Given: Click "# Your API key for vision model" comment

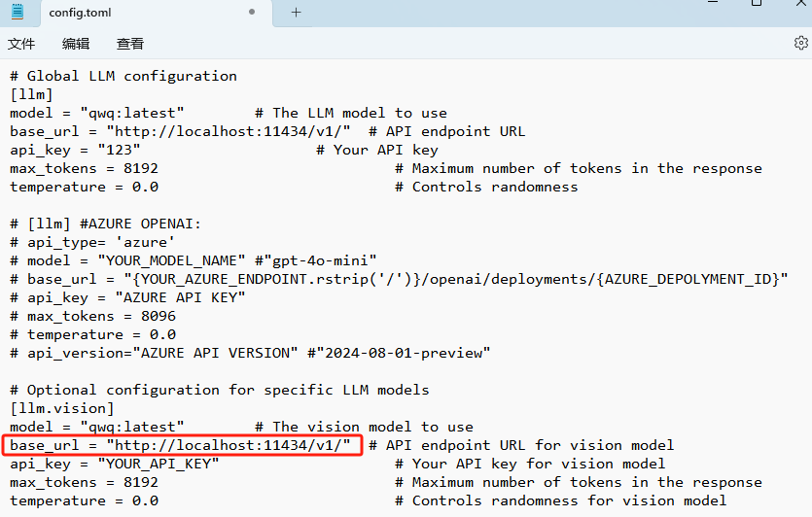Looking at the screenshot, I should coord(530,464).
